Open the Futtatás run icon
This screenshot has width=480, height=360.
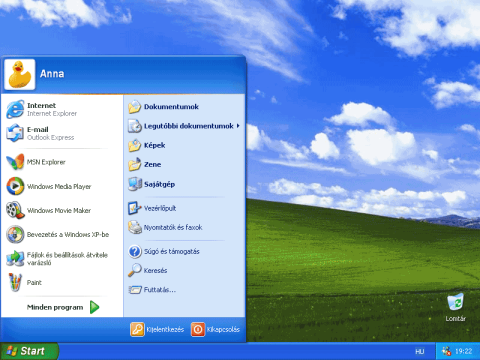click(135, 290)
